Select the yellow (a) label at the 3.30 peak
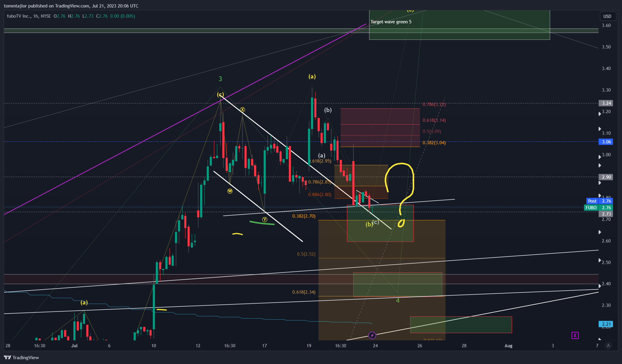 click(x=312, y=77)
